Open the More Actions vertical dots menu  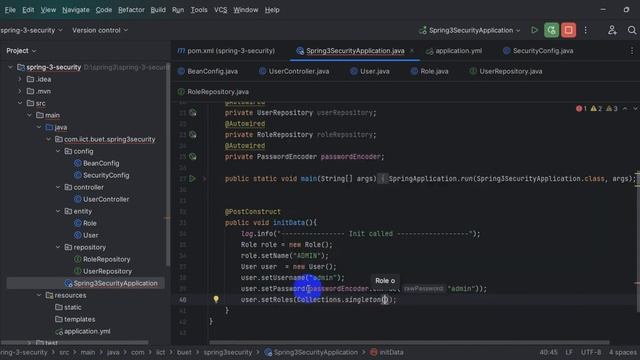[x=586, y=30]
